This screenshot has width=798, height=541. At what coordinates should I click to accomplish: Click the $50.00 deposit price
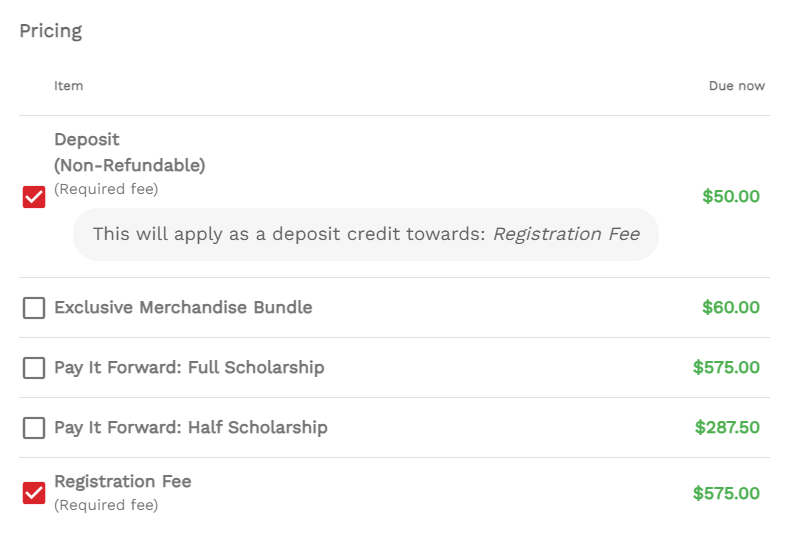tap(731, 196)
